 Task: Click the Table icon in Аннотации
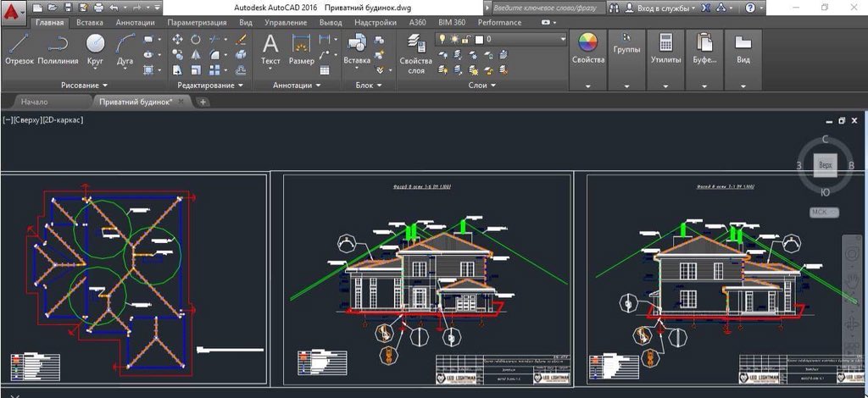click(325, 70)
